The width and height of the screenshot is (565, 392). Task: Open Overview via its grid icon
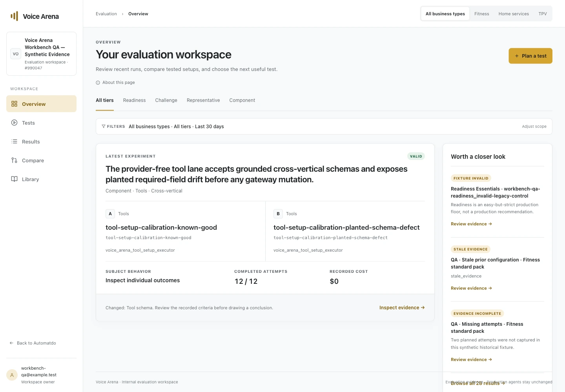tap(15, 104)
